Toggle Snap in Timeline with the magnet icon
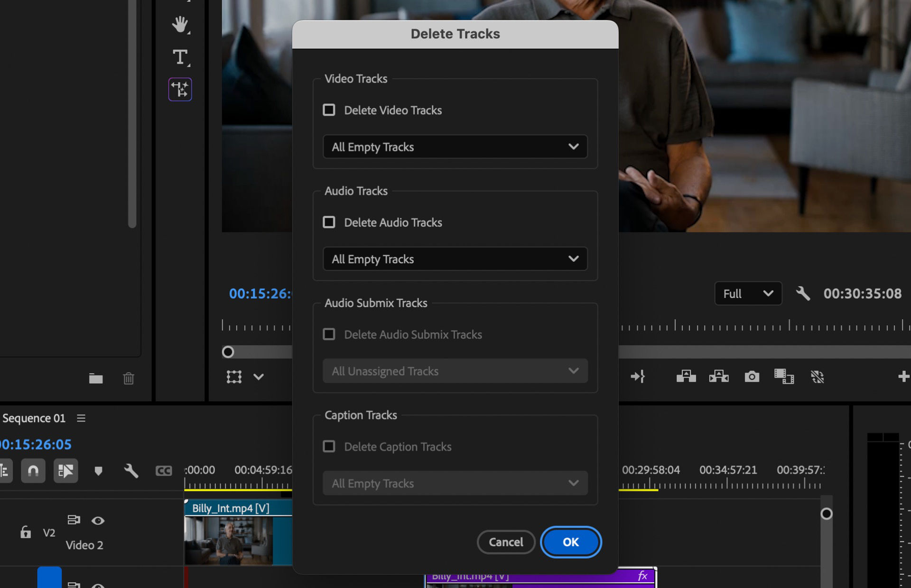The width and height of the screenshot is (911, 588). [x=33, y=470]
